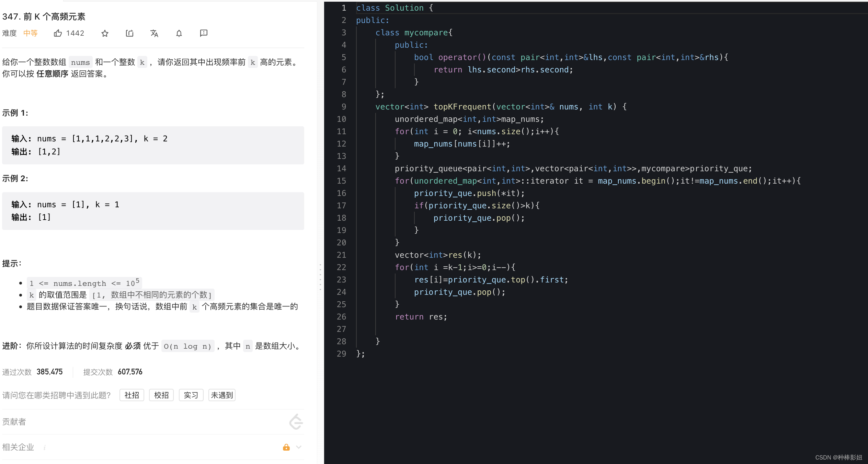Place cursor on return res line

[421, 317]
